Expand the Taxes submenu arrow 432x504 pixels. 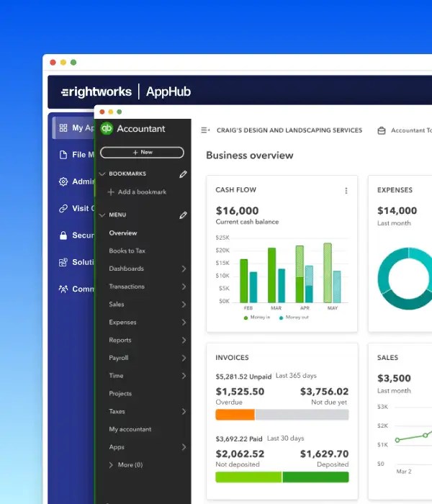coord(184,411)
